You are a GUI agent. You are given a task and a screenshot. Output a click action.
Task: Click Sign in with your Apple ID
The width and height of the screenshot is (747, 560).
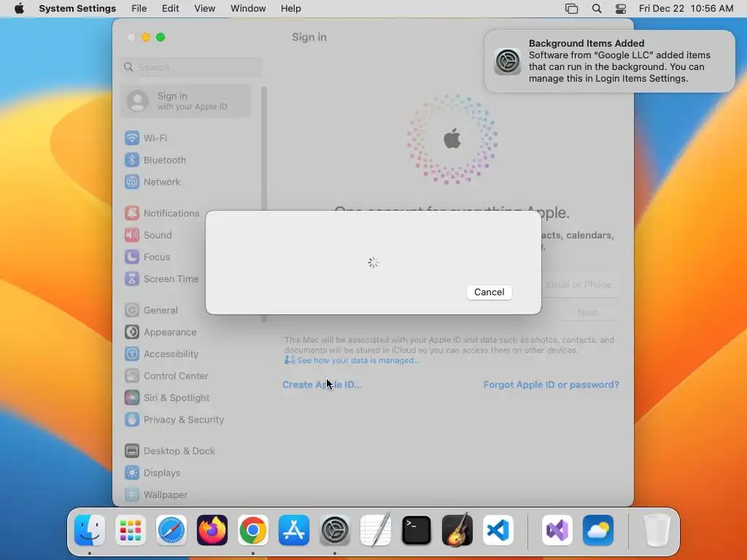pos(186,101)
